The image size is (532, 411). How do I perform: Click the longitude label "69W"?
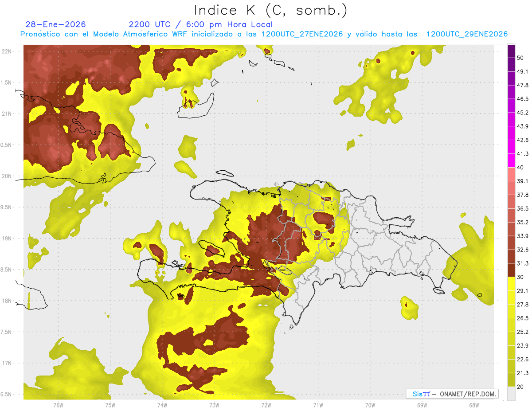tap(422, 405)
